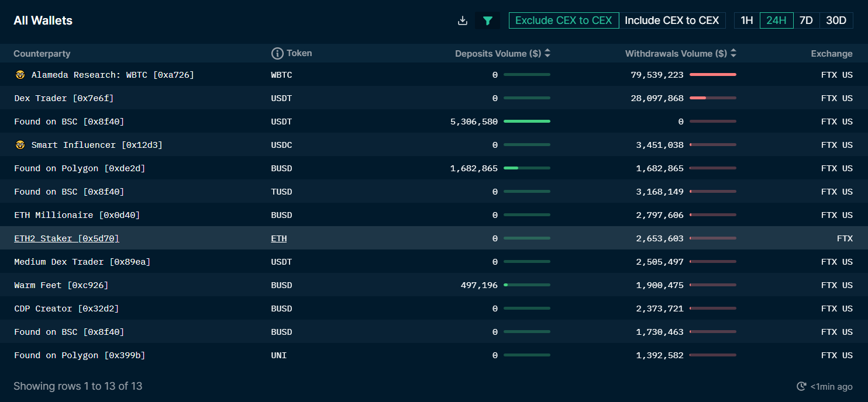Open Dex Trader [0x7e6f] wallet
The width and height of the screenshot is (868, 402).
point(64,98)
